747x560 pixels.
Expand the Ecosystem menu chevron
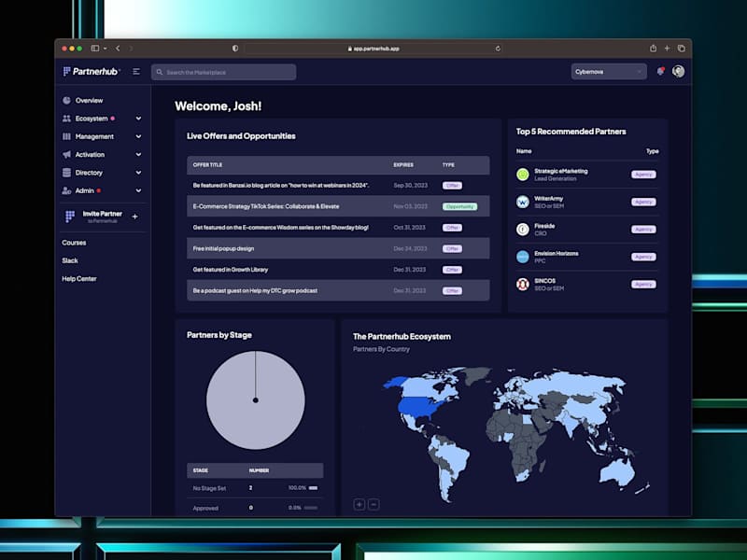pos(138,119)
